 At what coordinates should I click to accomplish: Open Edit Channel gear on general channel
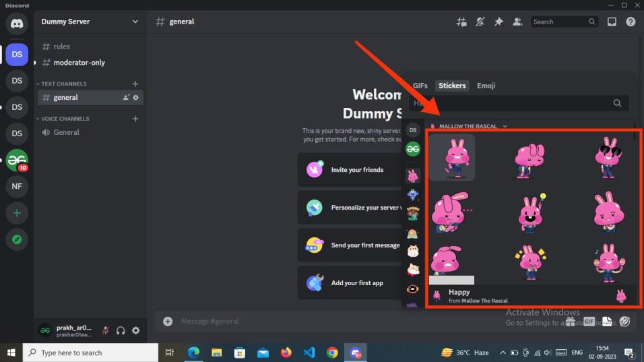[x=136, y=97]
